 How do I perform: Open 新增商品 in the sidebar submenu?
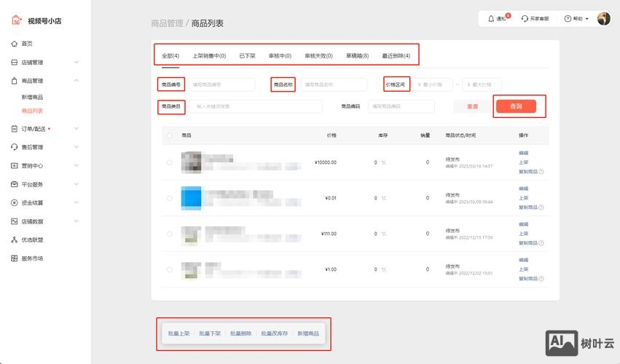(x=32, y=98)
